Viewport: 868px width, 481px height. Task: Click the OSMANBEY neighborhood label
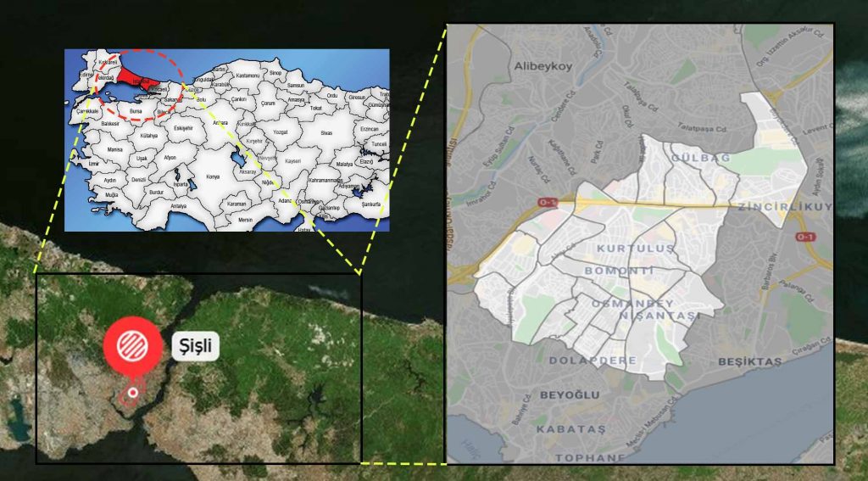tap(632, 304)
